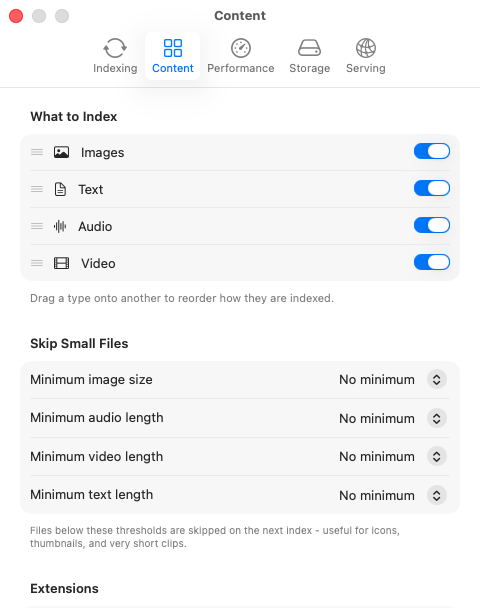Click the 'Files below these thresholds' note
480x608 pixels.
215,537
